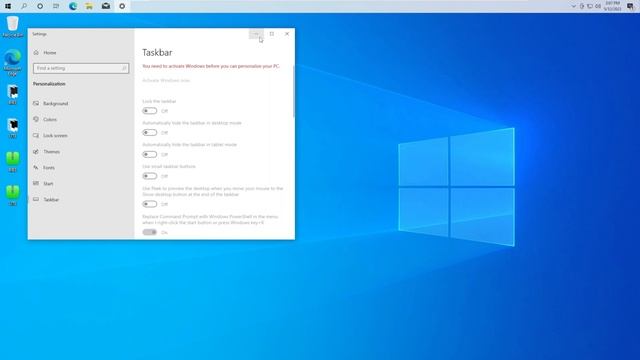Open the taskbar clock and date
The height and width of the screenshot is (360, 640).
click(613, 6)
